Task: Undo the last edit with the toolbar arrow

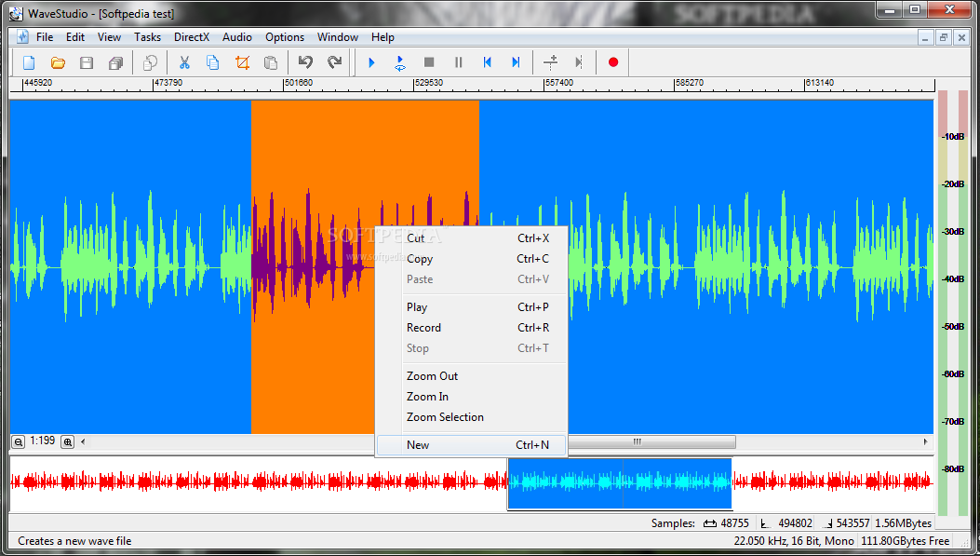Action: coord(305,62)
